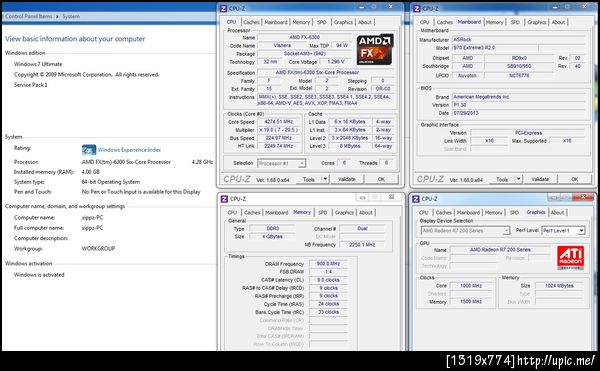Click the GPU Memory clock value 1500 MHz

tap(471, 302)
